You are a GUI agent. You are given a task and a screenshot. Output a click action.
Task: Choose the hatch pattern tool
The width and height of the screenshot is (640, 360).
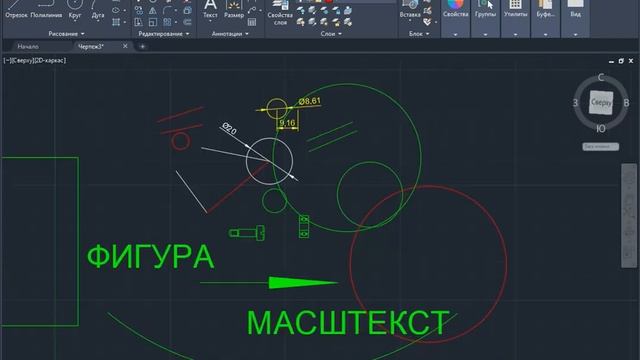click(x=116, y=22)
